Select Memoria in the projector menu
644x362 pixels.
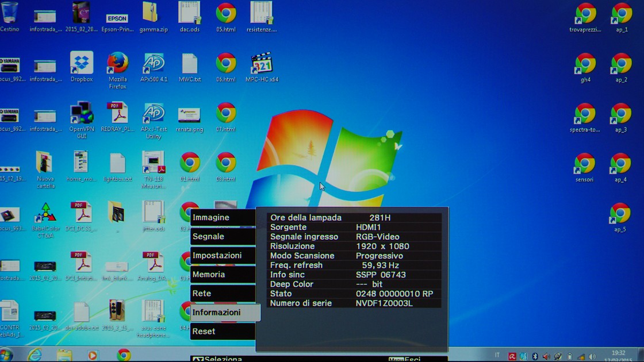point(223,274)
